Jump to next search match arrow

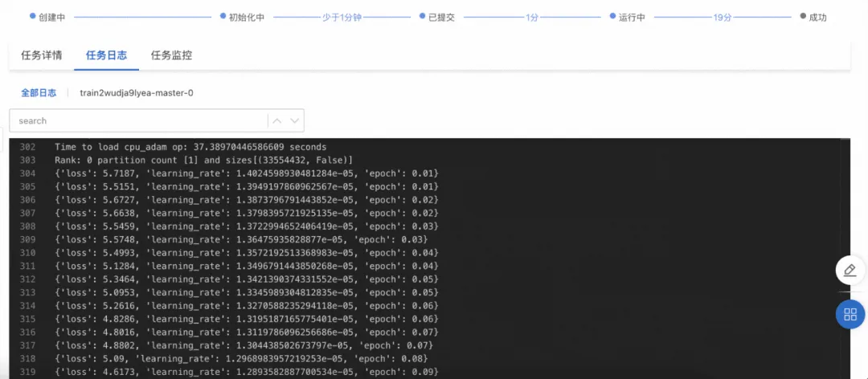(294, 120)
